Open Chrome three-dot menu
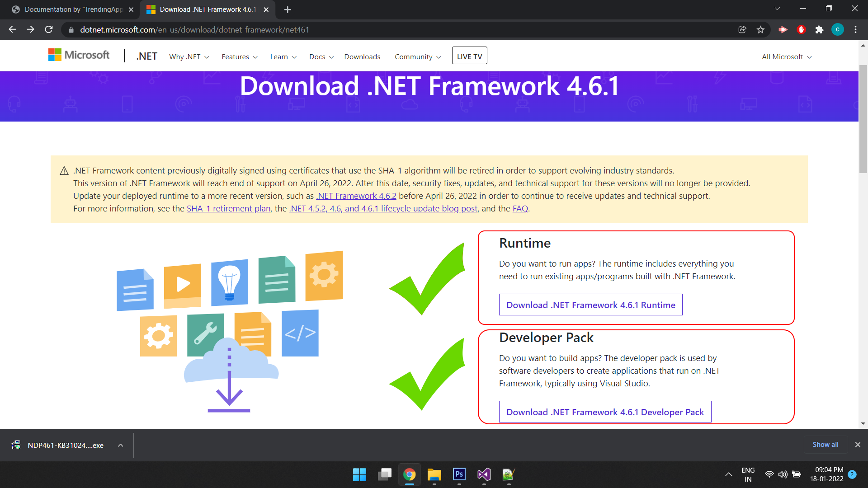The height and width of the screenshot is (488, 868). 855,29
